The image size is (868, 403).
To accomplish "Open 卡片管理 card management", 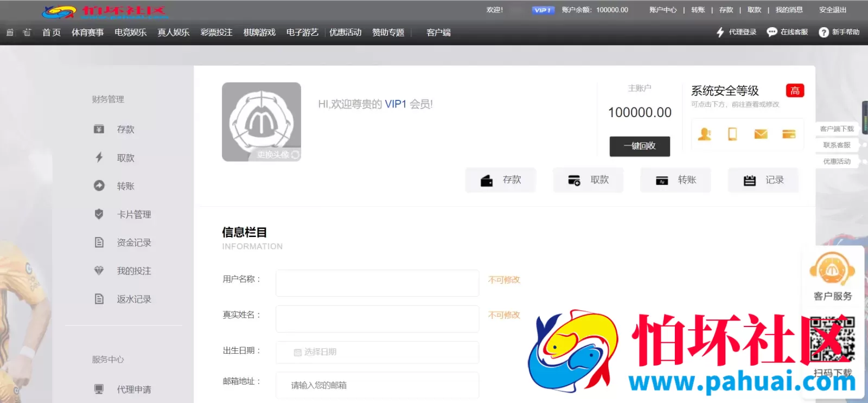I will [123, 214].
